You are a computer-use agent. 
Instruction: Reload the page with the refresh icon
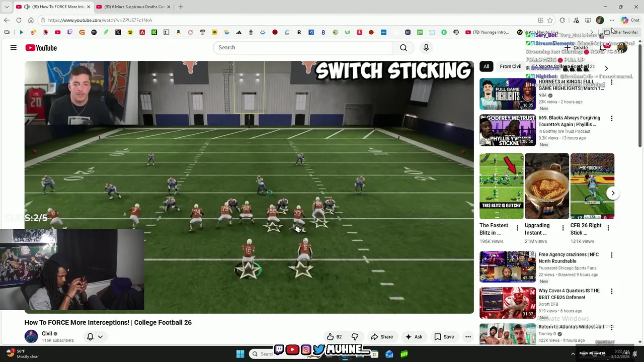(19, 20)
